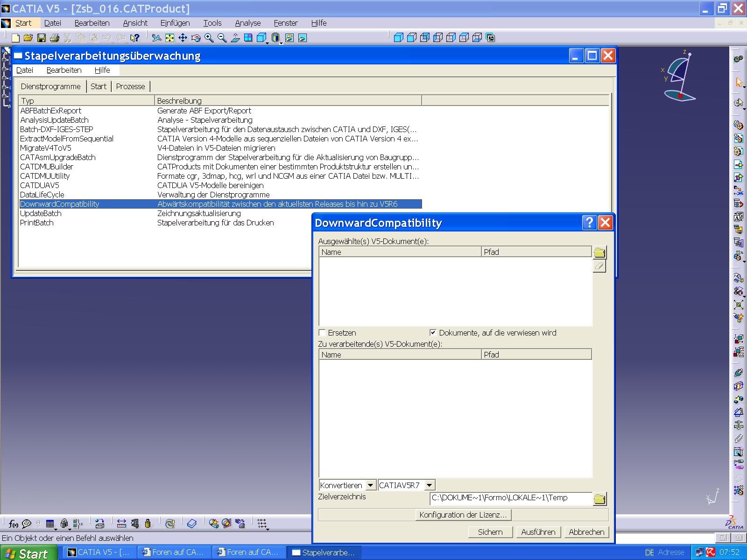Click the eraser icon beside document list
Viewport: 747px width, 560px height.
pos(599,266)
